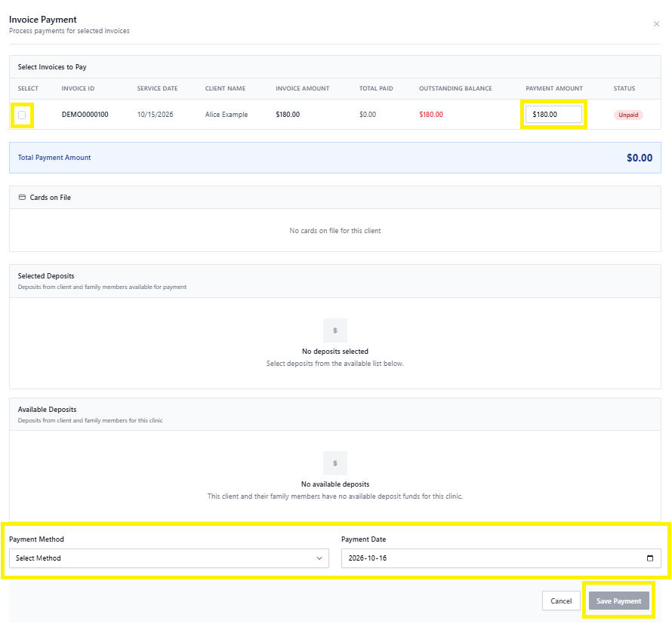Click the red $180.00 outstanding balance

click(431, 115)
